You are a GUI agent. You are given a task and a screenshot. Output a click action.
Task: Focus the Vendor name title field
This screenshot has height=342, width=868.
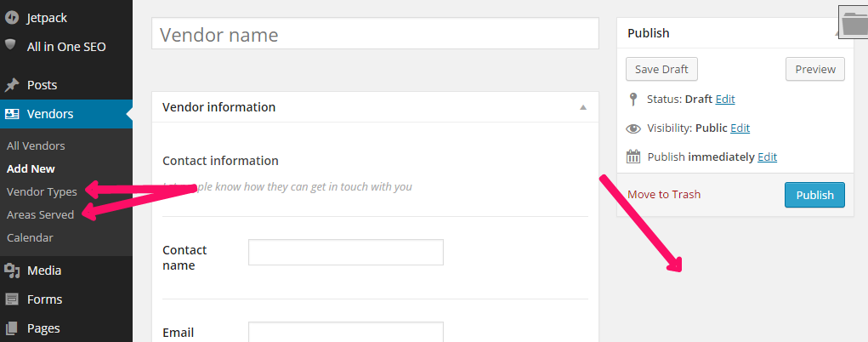[375, 33]
